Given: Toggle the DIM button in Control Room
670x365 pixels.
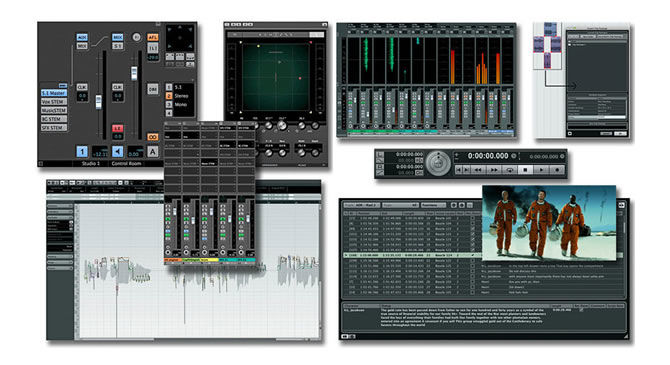Looking at the screenshot, I should point(153,89).
